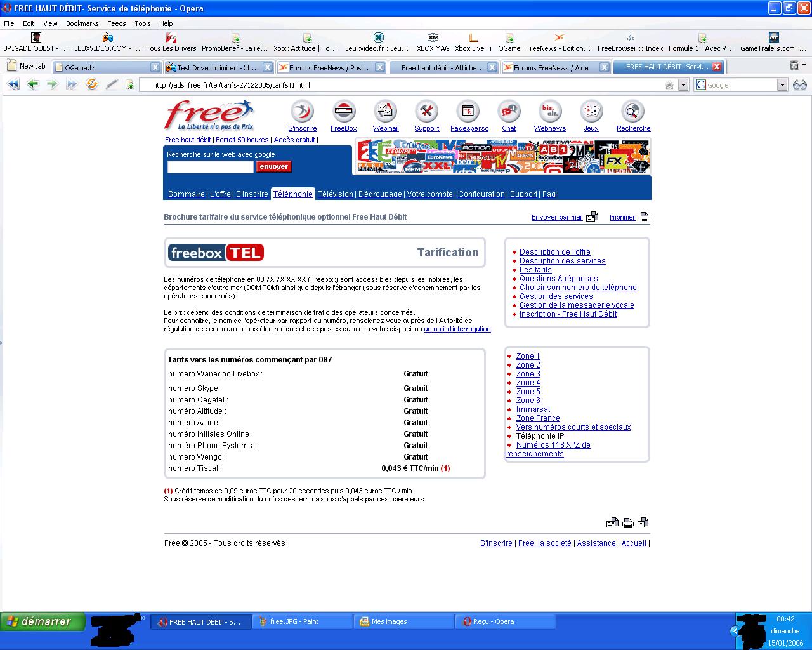Close the Forums FreeNews / Post tab

(x=379, y=67)
